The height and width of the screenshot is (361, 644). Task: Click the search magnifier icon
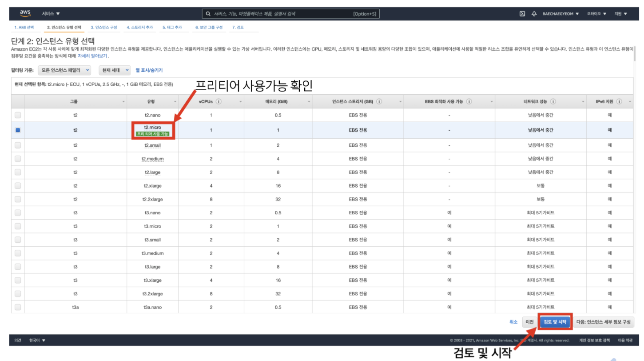click(x=208, y=14)
